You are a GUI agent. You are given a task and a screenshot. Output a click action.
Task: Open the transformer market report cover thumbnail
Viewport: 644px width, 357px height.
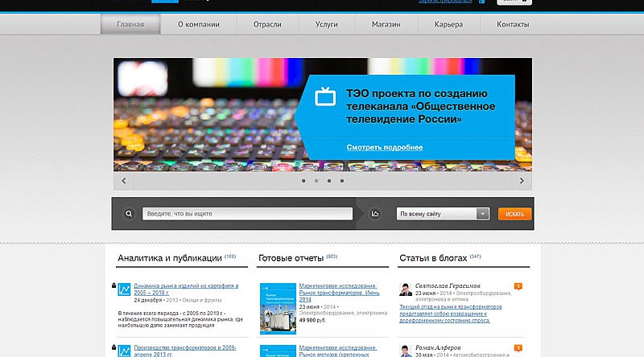coord(276,308)
